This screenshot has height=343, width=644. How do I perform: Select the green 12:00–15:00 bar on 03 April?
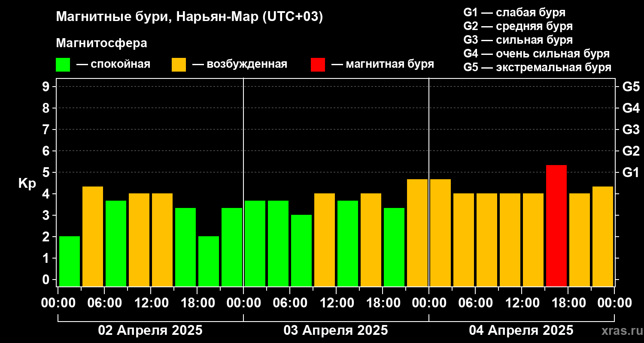tap(348, 244)
